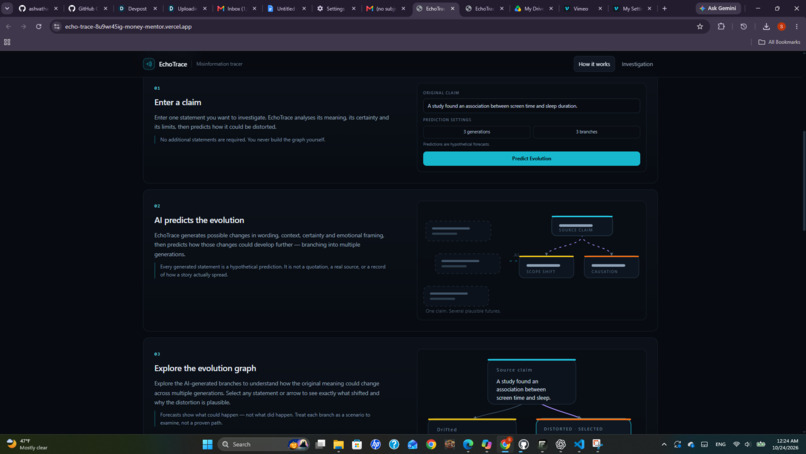Open the All Bookmarks folder
This screenshot has width=806, height=454.
(x=779, y=42)
